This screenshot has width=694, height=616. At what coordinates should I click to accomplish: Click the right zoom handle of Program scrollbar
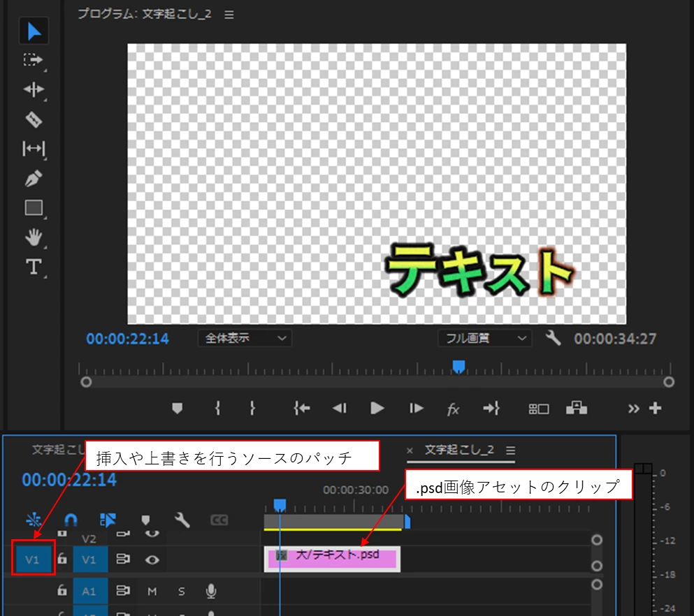[x=669, y=381]
